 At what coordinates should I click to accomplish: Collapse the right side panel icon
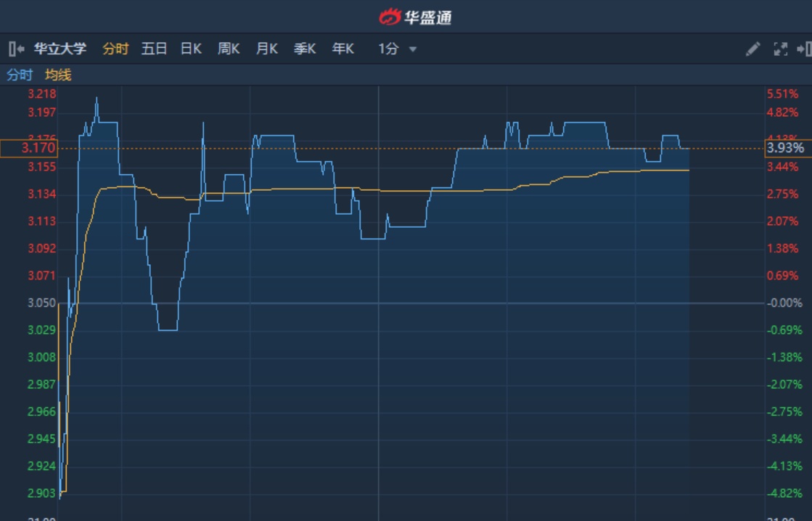pos(804,49)
